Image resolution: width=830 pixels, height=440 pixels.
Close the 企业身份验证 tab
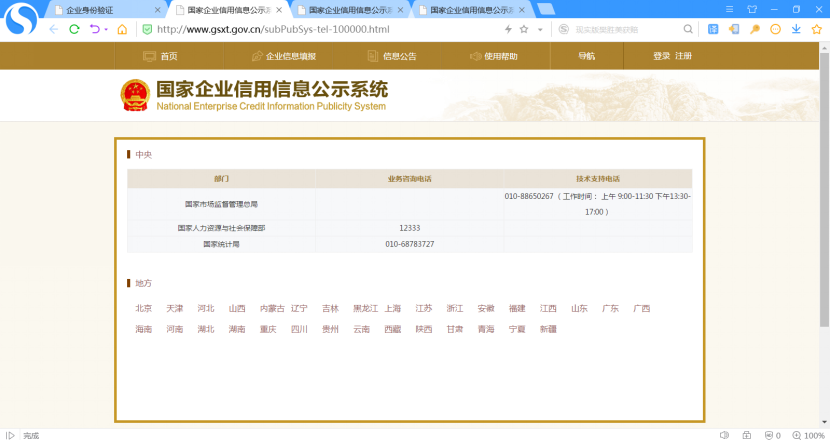click(157, 10)
